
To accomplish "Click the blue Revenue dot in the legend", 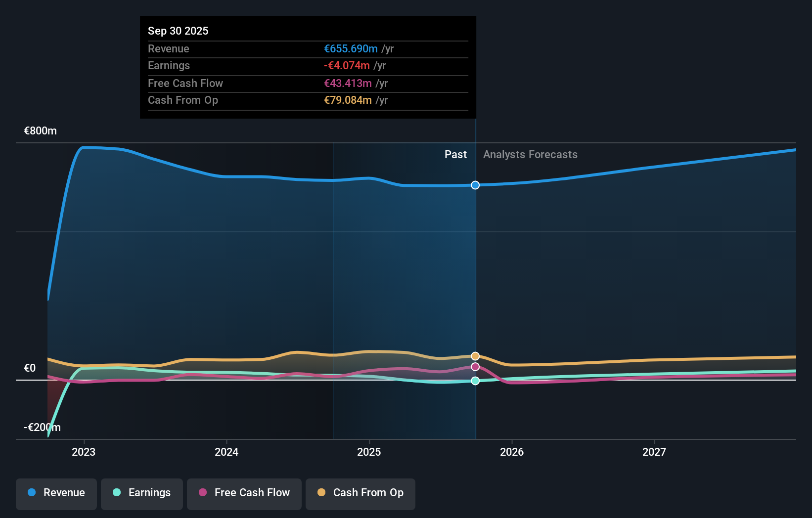I will pyautogui.click(x=31, y=493).
